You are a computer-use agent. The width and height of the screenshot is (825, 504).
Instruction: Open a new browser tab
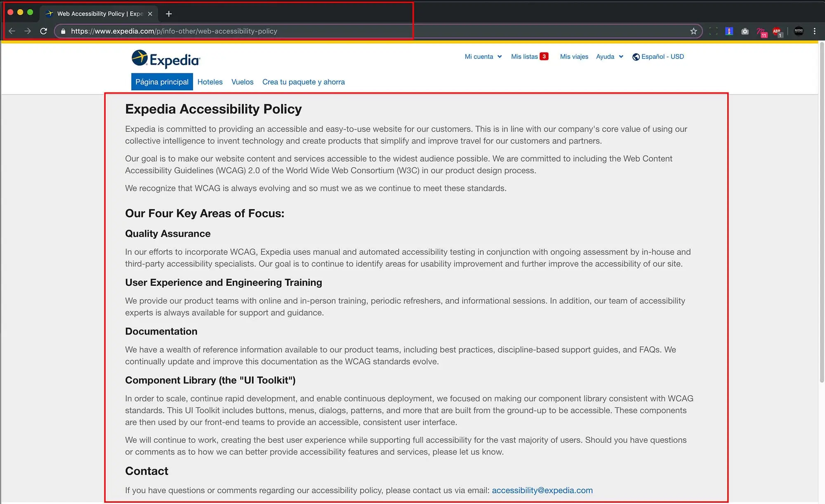[x=169, y=14]
